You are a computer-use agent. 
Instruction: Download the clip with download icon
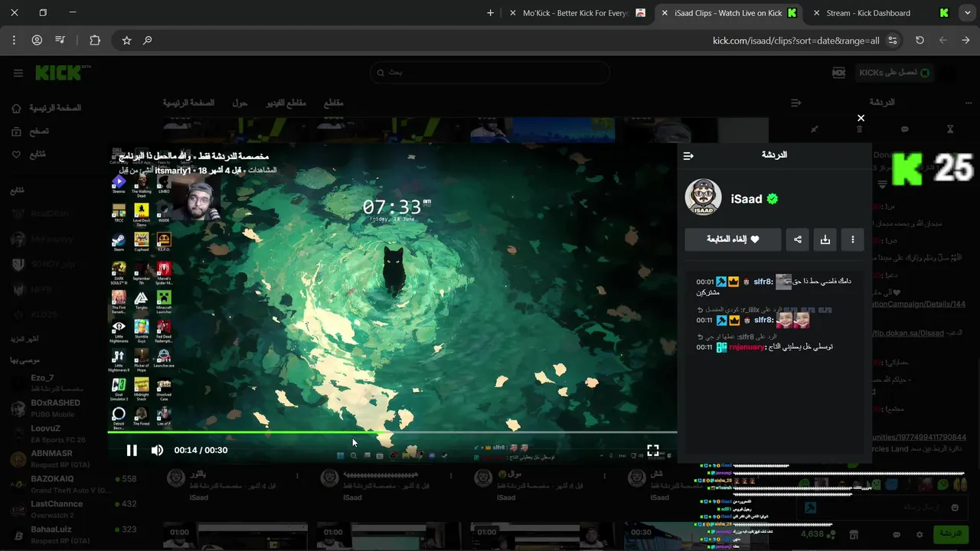point(825,240)
